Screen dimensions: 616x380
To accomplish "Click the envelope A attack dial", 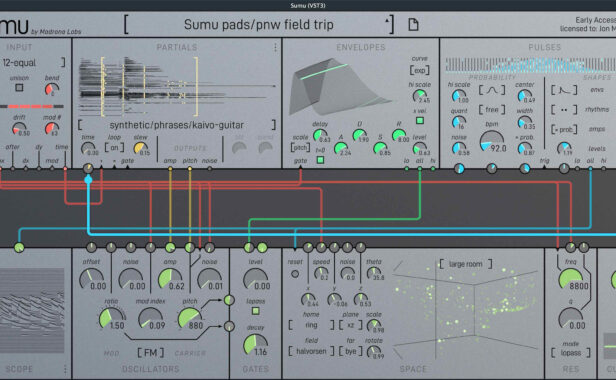I will coord(340,149).
